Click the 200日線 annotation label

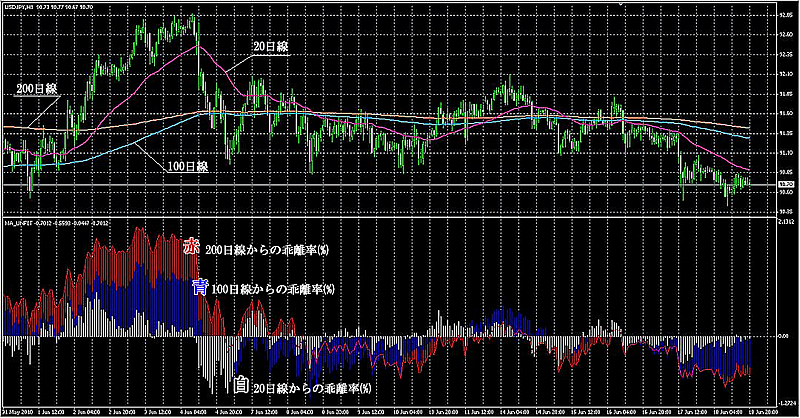coord(37,89)
